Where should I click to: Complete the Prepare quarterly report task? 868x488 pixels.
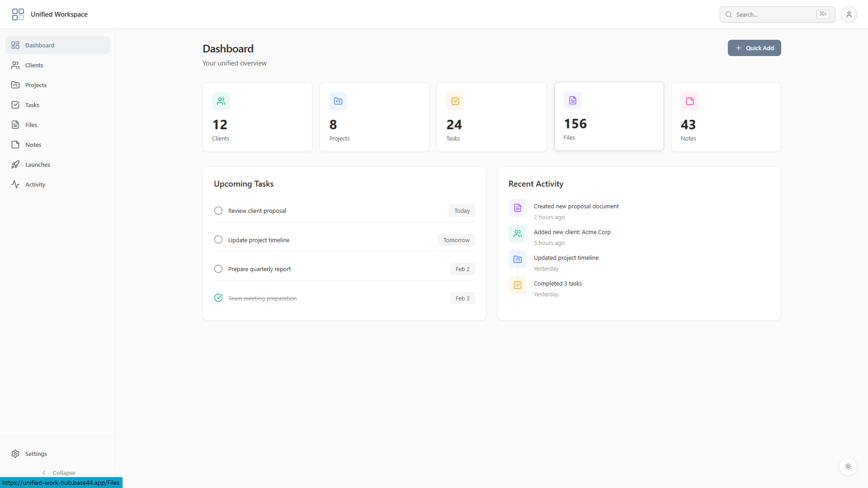(218, 269)
